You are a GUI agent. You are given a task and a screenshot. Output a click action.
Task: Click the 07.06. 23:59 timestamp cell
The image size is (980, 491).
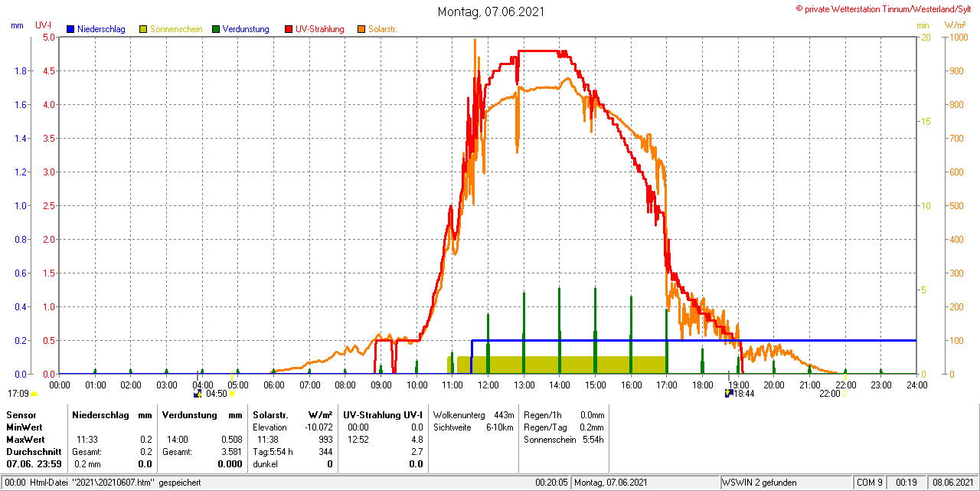[x=34, y=464]
